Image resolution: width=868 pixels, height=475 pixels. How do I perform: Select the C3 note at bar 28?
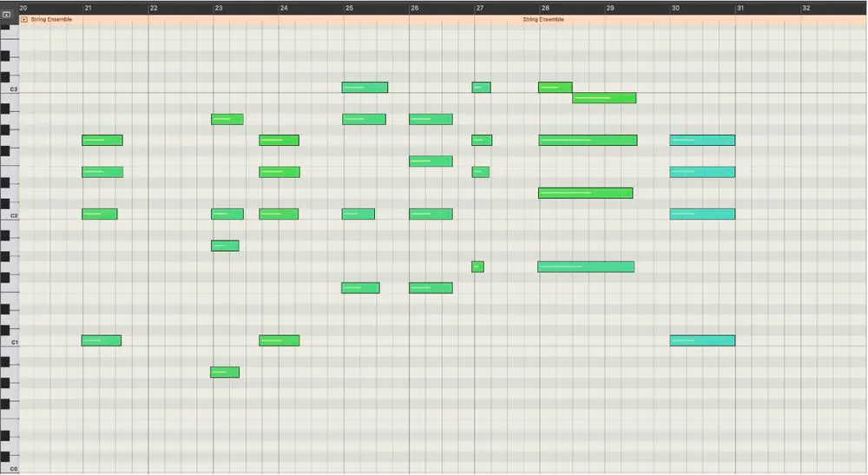coord(556,87)
